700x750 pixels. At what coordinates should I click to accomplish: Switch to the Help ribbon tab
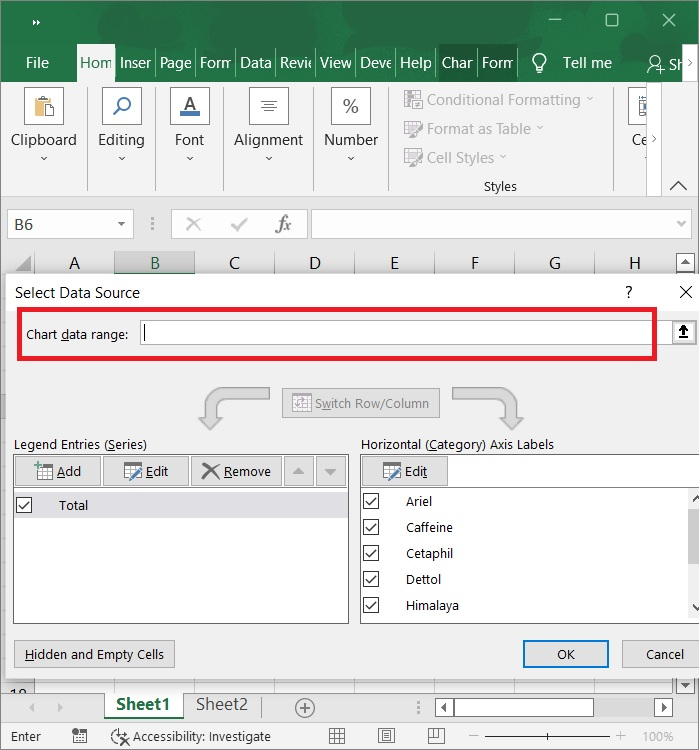pos(415,63)
